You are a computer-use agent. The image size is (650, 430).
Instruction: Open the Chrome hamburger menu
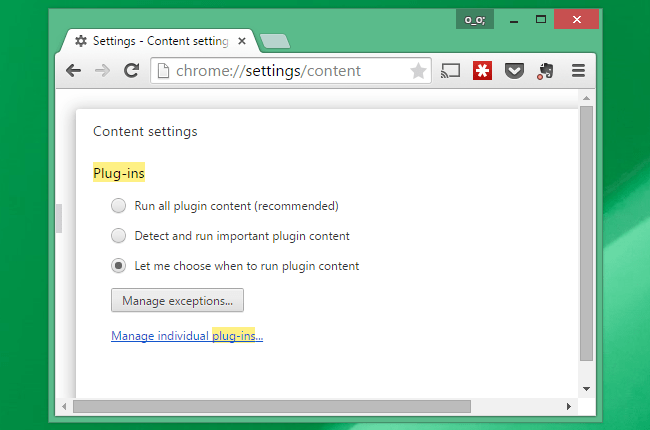(578, 71)
